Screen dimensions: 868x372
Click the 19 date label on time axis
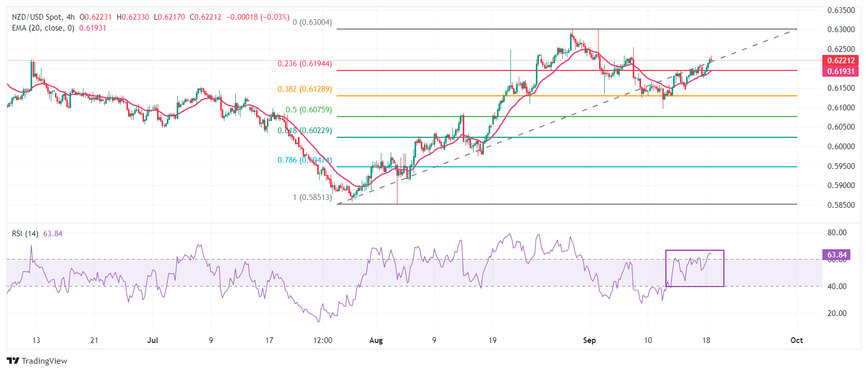coord(492,340)
